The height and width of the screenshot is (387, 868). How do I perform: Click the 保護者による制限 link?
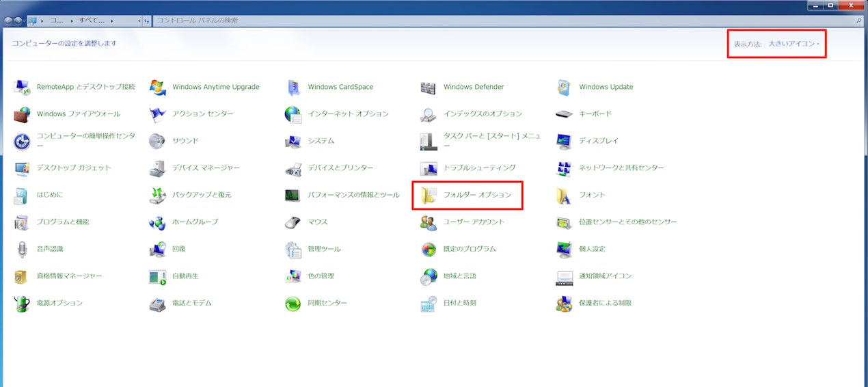coord(605,303)
